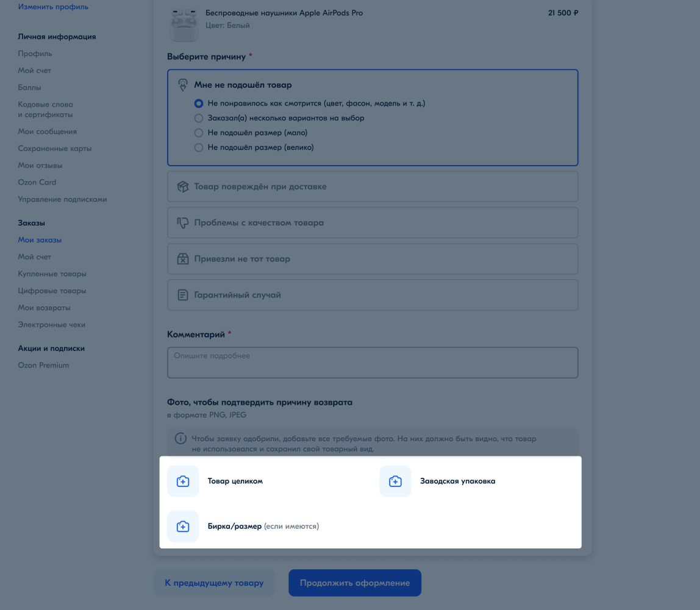Click the wrong item box icon
The height and width of the screenshot is (610, 700).
click(x=182, y=259)
